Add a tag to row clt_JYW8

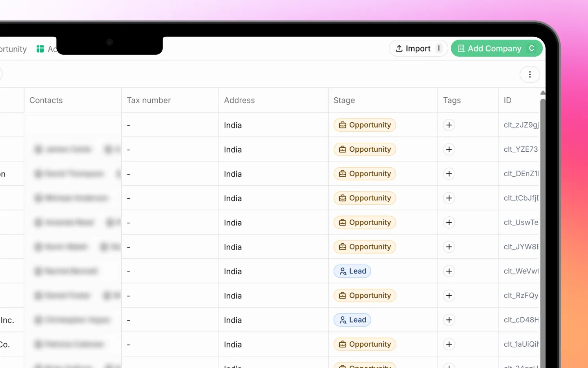coord(449,247)
